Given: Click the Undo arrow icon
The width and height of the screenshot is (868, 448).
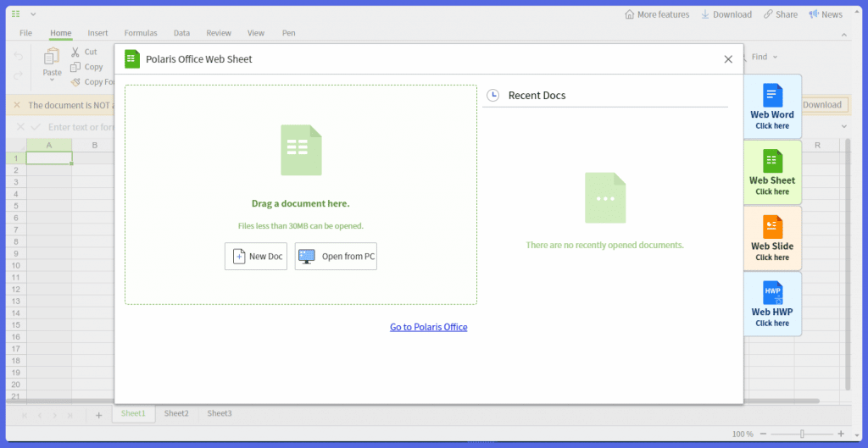Looking at the screenshot, I should click(19, 57).
